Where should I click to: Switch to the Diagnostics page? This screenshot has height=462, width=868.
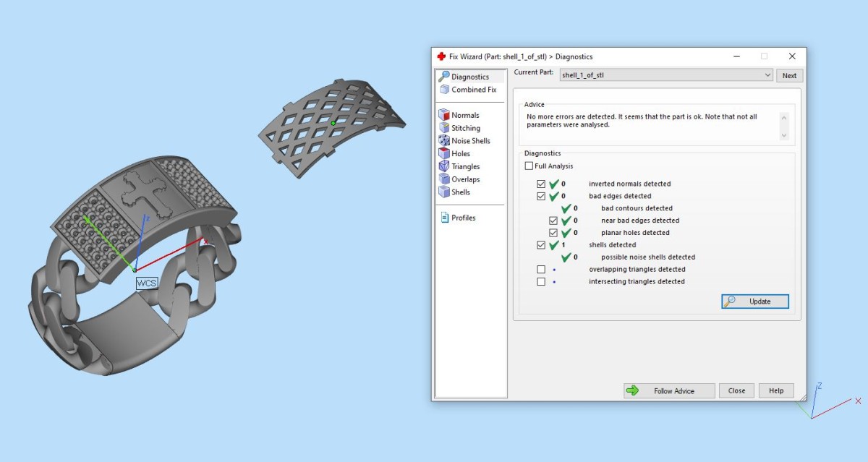click(469, 77)
